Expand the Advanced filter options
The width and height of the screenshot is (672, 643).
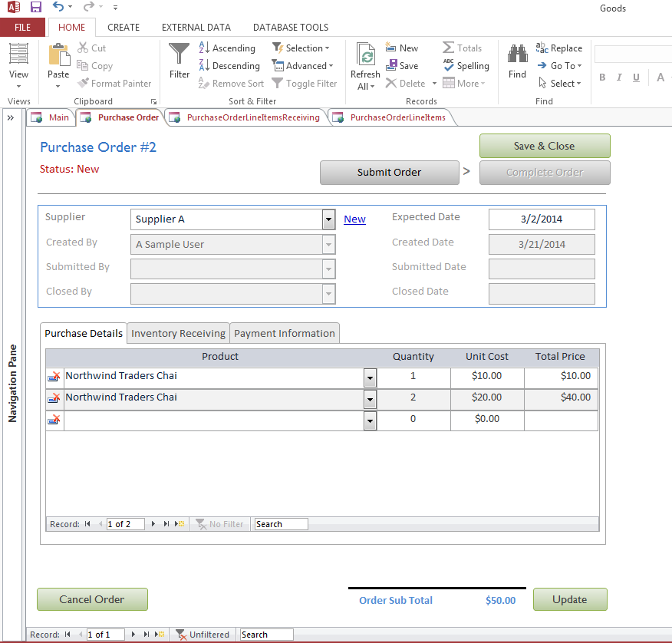pyautogui.click(x=304, y=65)
